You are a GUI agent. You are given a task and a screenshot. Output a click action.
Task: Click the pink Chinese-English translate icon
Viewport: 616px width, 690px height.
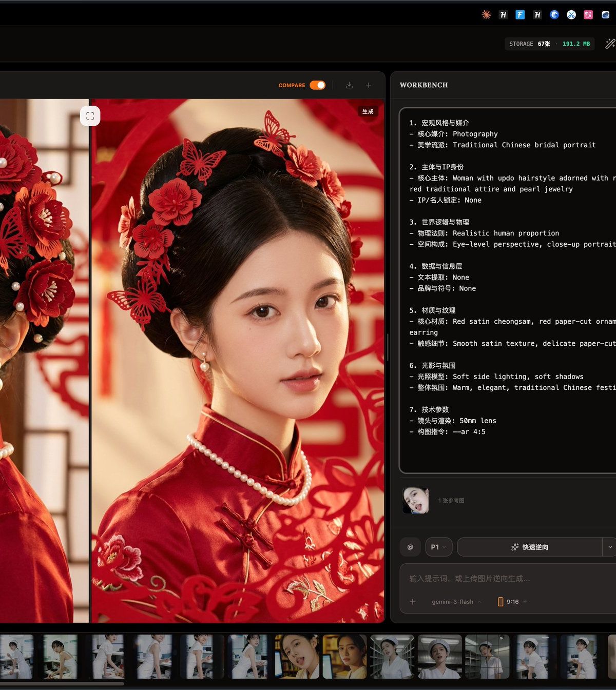click(588, 15)
